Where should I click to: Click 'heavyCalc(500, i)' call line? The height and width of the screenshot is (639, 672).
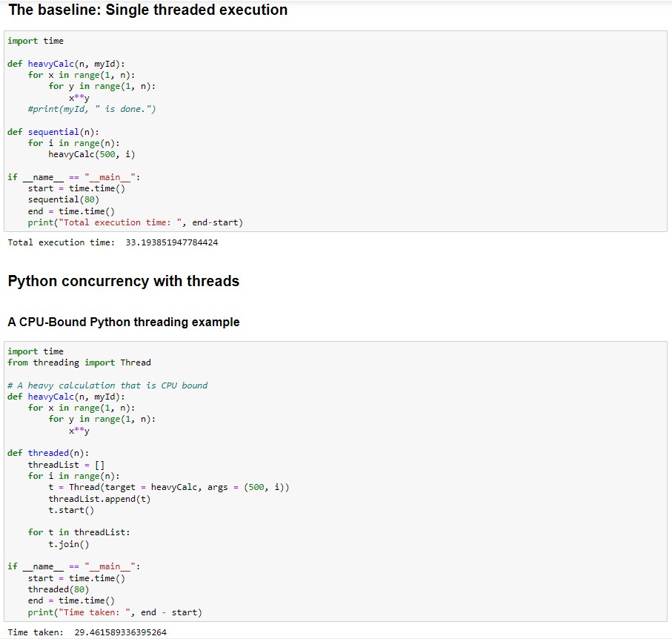[x=92, y=154]
